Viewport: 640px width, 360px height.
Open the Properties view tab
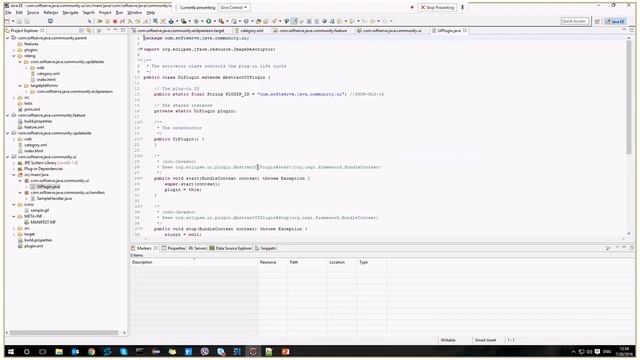173,248
